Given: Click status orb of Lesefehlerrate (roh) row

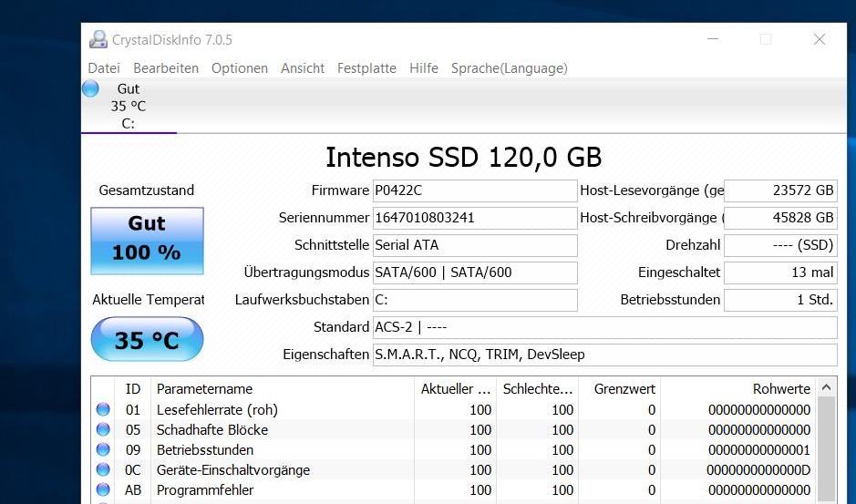Looking at the screenshot, I should point(103,409).
